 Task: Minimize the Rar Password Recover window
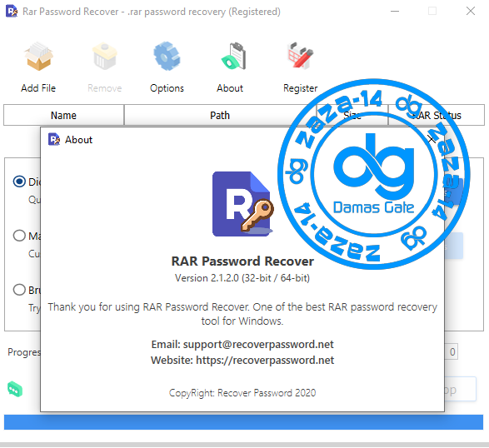click(395, 11)
